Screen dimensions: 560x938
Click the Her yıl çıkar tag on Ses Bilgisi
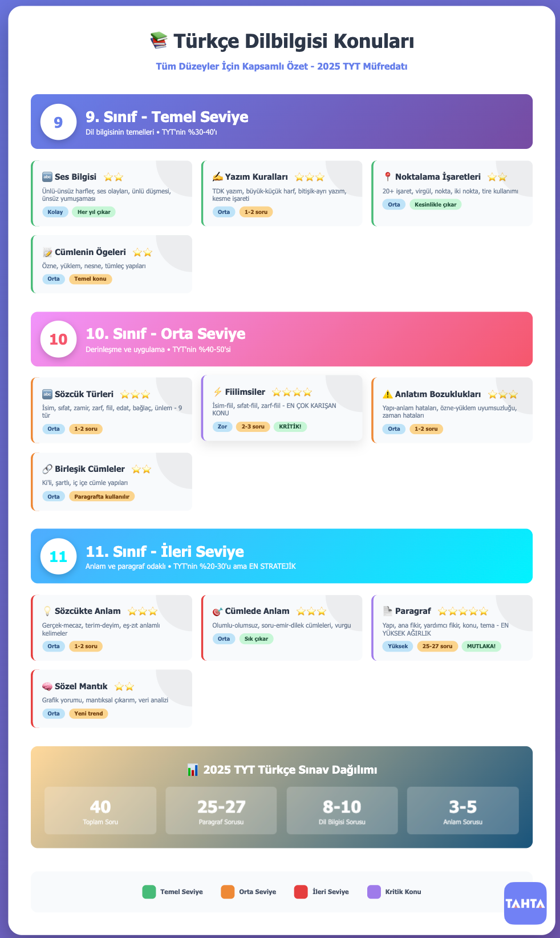[94, 212]
